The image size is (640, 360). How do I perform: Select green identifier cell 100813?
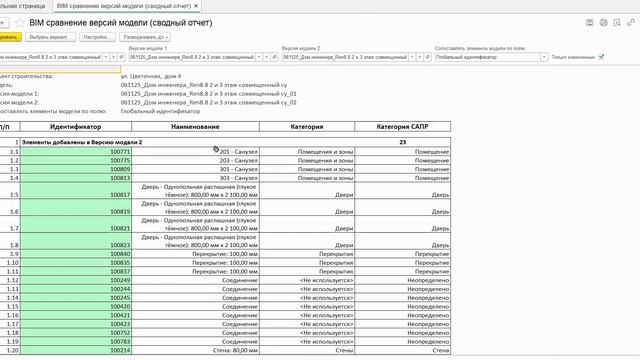pyautogui.click(x=76, y=178)
